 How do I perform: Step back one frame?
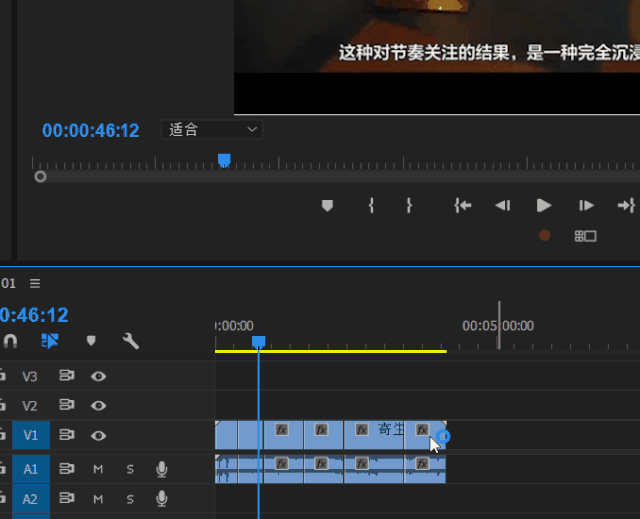(x=503, y=205)
